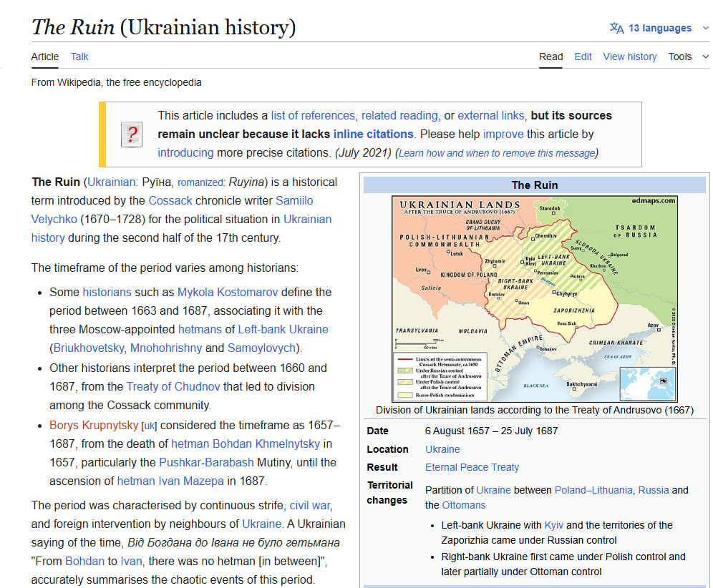Click Ukraine link in infobox Location row

pos(442,449)
